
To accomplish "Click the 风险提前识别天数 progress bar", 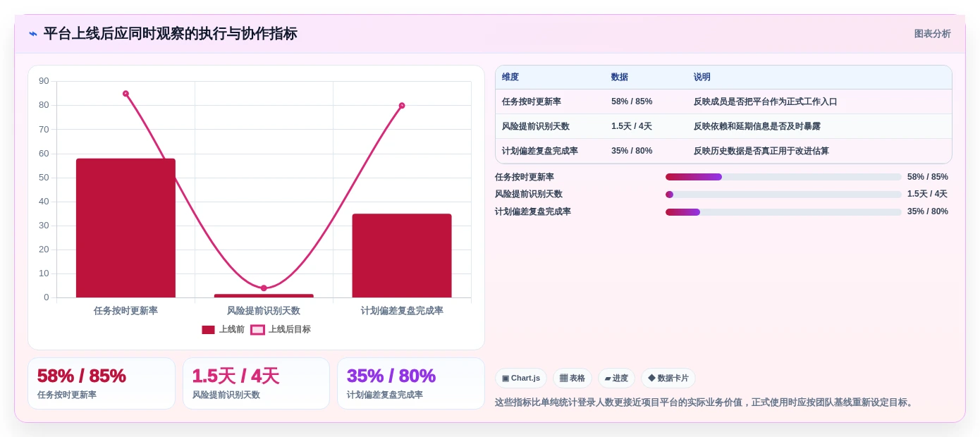I will point(783,195).
